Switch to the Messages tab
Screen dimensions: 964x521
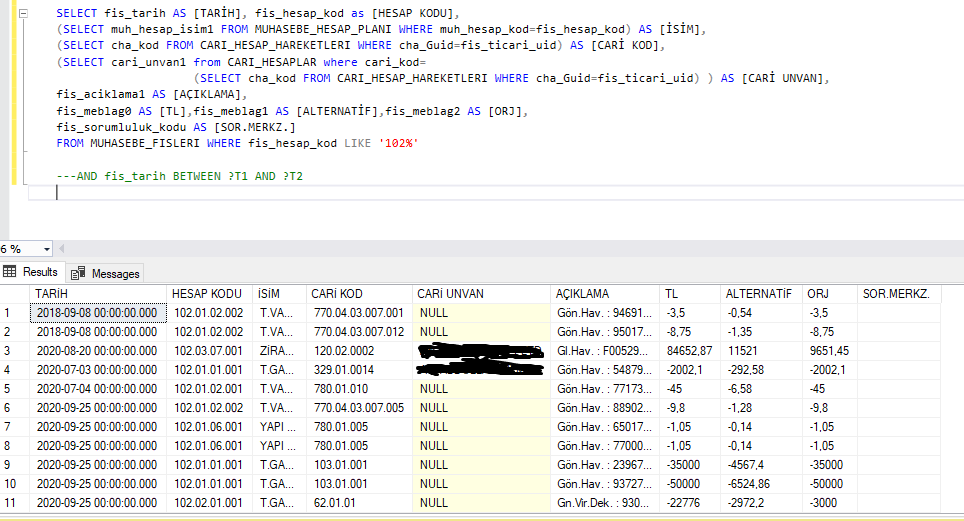(105, 274)
